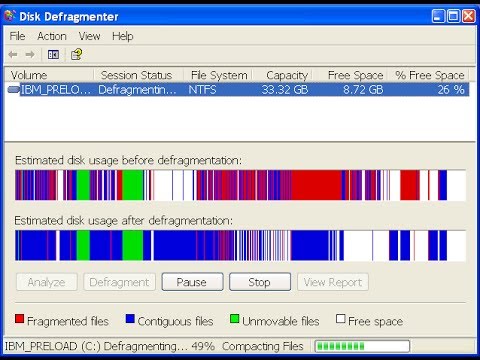Click the red Fragmented files legend swatch

pyautogui.click(x=19, y=319)
